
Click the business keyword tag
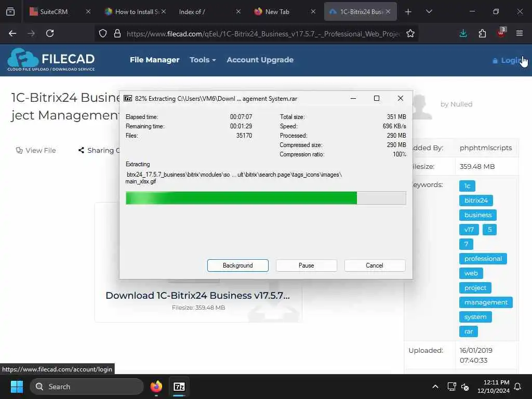[478, 215]
